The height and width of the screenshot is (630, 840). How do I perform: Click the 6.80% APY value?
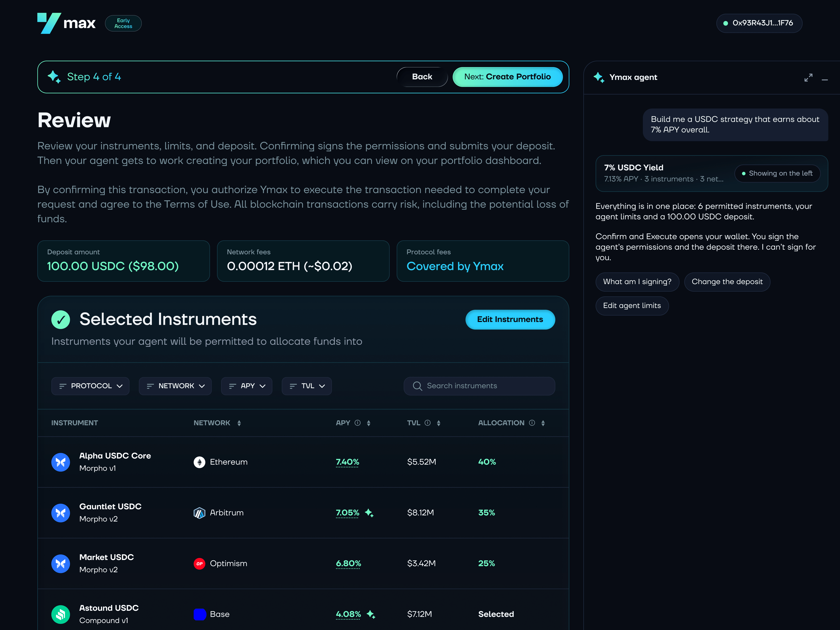[x=348, y=563]
